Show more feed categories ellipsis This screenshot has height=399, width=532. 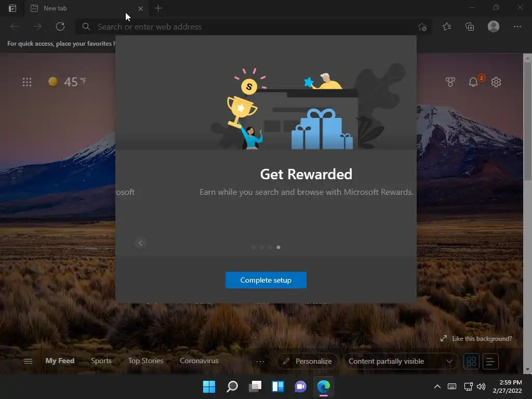click(x=260, y=362)
